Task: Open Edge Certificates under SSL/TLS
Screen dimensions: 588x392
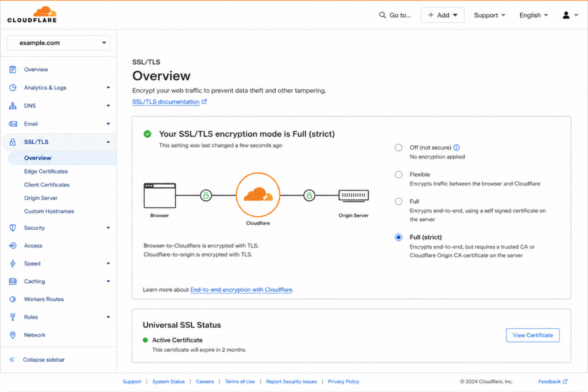Action: tap(46, 171)
